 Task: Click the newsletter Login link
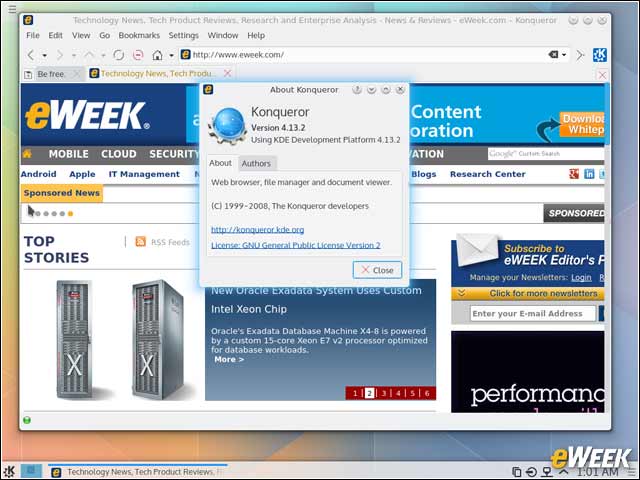coord(581,278)
